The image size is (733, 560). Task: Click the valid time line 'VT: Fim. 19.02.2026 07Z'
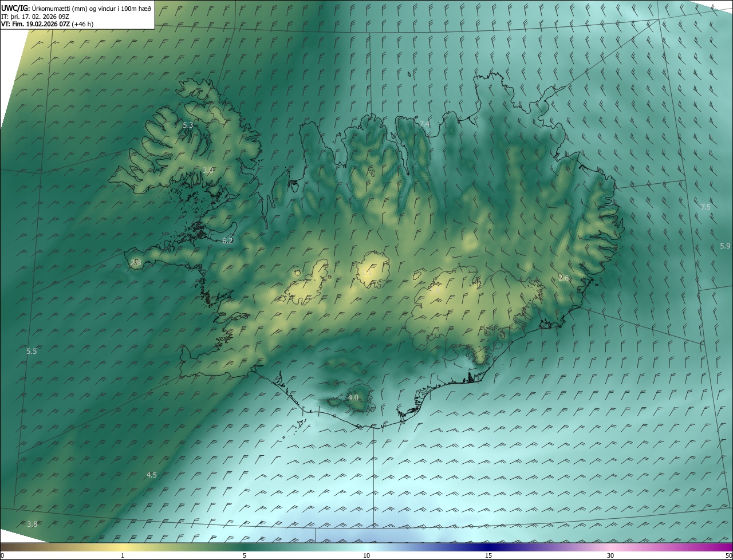click(x=36, y=24)
